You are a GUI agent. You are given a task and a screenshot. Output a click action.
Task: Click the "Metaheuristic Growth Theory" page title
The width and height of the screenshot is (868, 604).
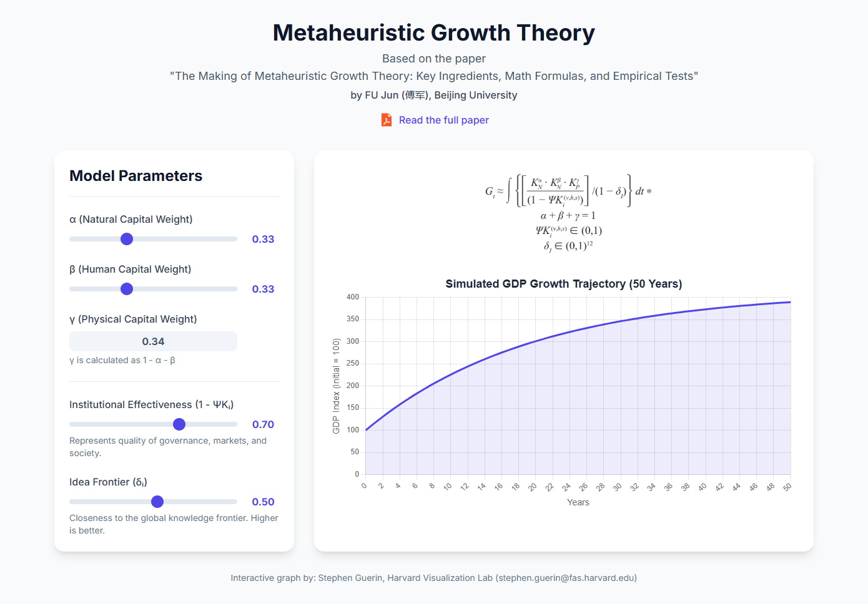(x=433, y=32)
